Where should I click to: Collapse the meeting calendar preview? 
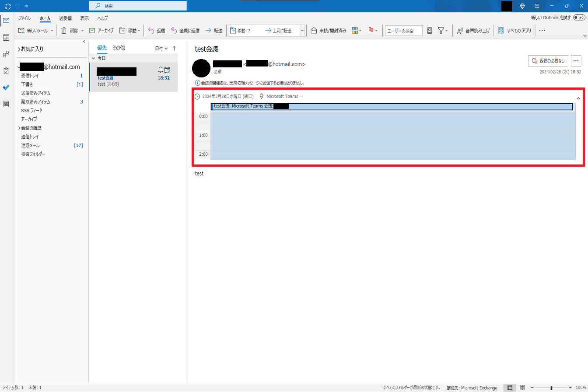click(578, 98)
